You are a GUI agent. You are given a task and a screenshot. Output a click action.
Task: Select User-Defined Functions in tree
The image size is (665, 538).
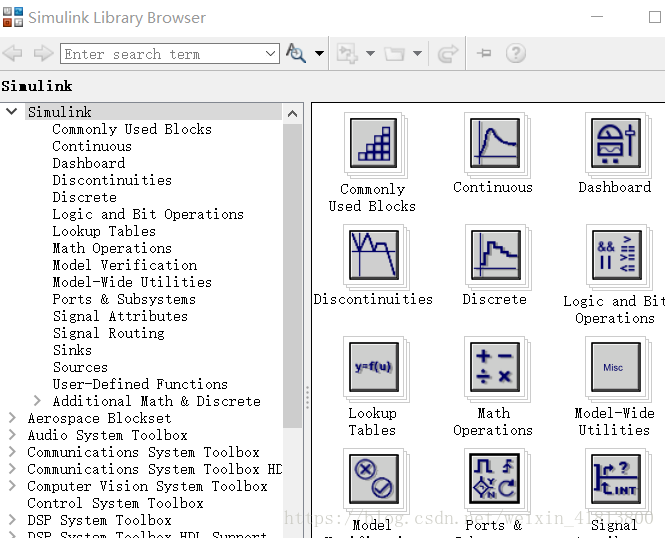(140, 384)
